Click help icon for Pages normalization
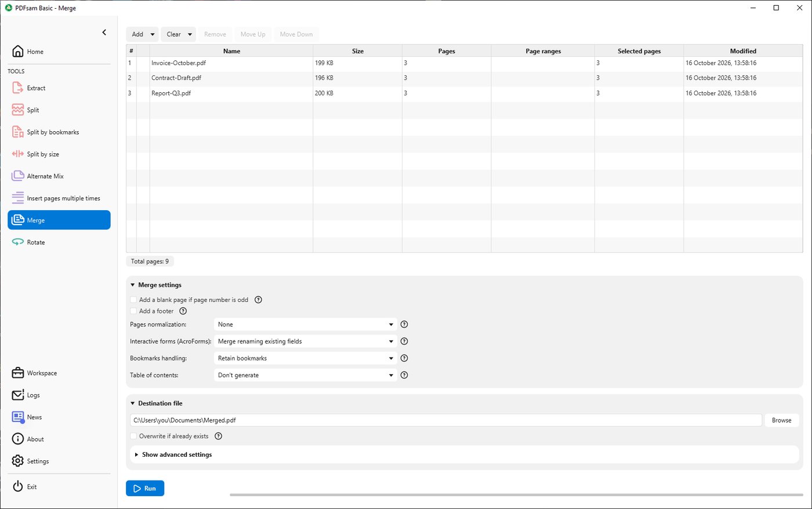Image resolution: width=812 pixels, height=509 pixels. click(x=405, y=324)
